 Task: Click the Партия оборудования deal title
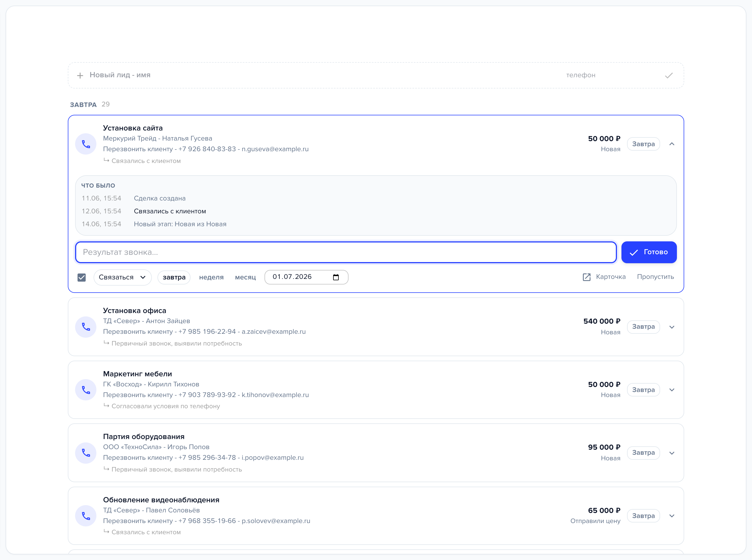coord(143,437)
